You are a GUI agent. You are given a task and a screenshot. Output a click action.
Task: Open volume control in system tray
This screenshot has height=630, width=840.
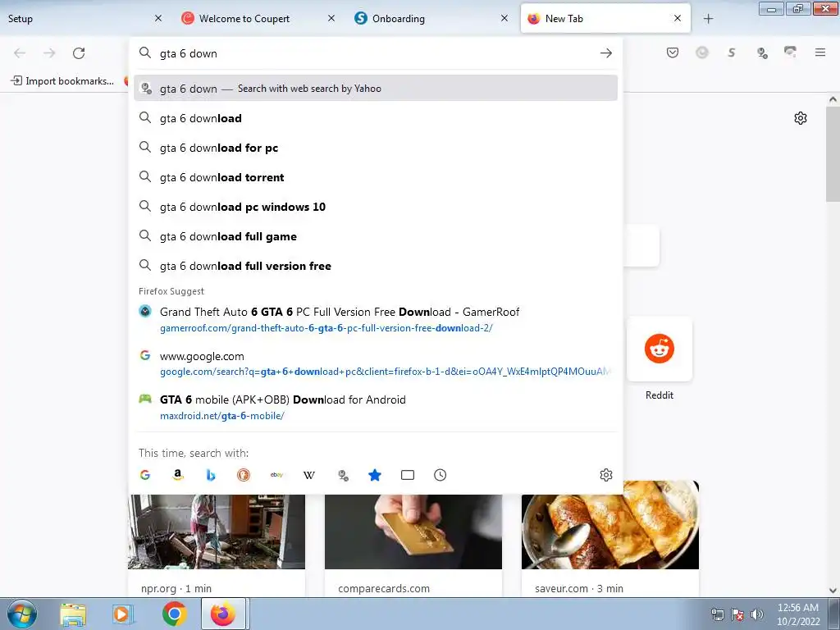point(757,614)
